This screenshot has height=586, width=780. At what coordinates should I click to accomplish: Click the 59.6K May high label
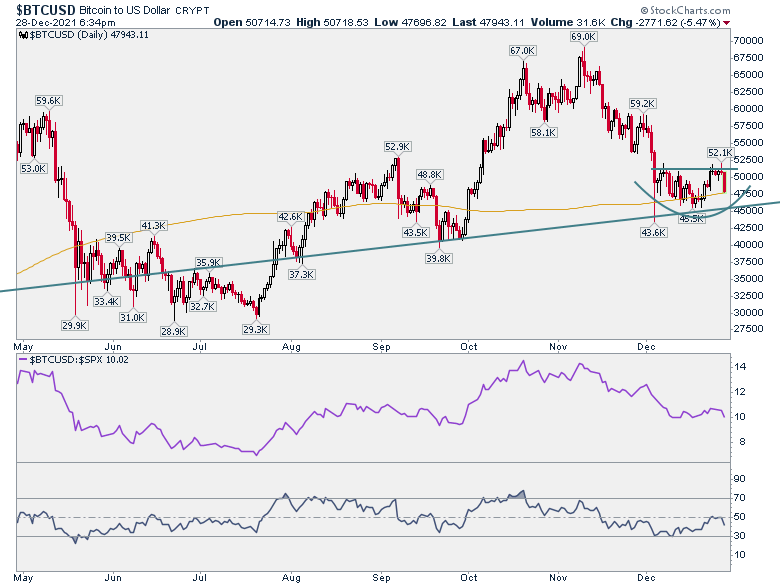coord(48,101)
